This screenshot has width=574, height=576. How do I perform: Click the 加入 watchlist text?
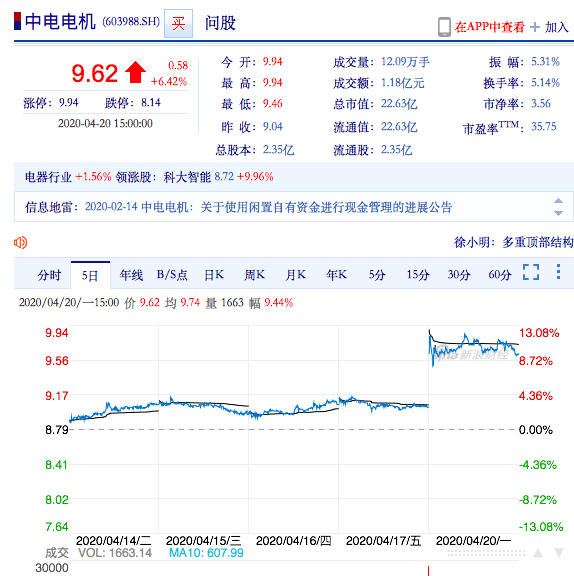(x=557, y=27)
